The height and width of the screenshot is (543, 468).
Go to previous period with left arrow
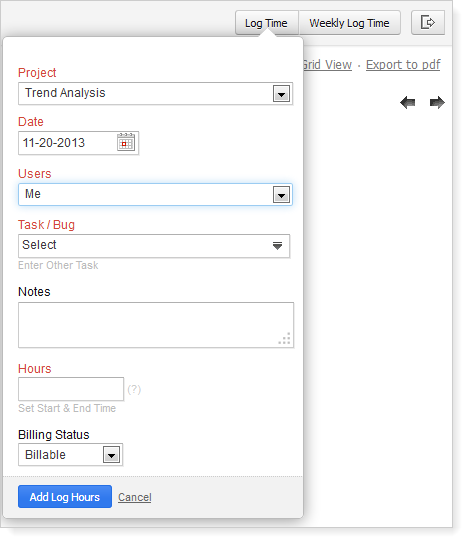pyautogui.click(x=407, y=103)
